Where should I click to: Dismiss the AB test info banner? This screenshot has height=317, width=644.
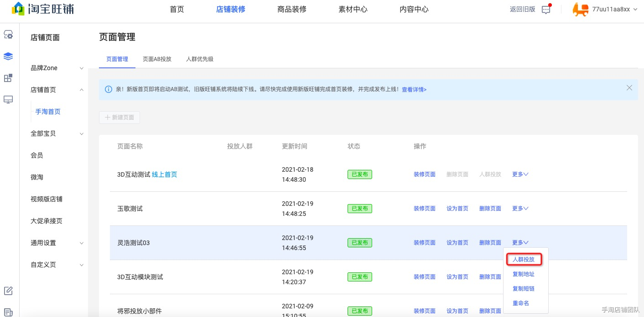click(x=629, y=88)
